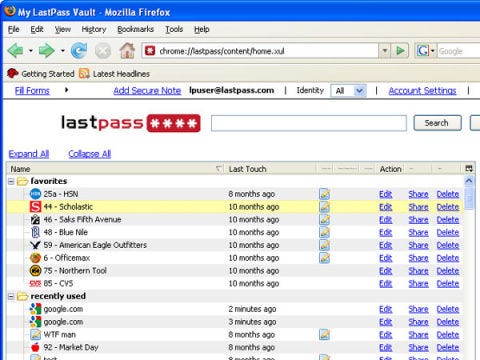
Task: Open the address bar history dropdown
Action: coord(385,51)
